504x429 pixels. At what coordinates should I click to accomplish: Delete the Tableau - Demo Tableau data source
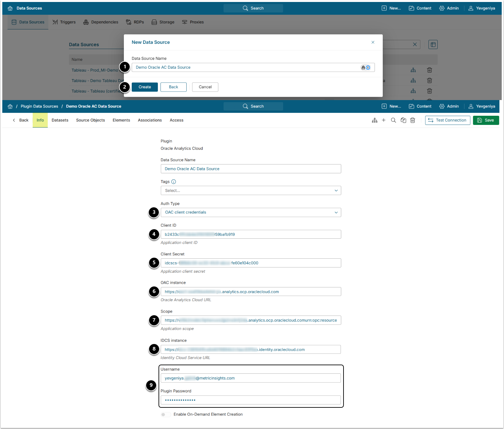(x=429, y=80)
